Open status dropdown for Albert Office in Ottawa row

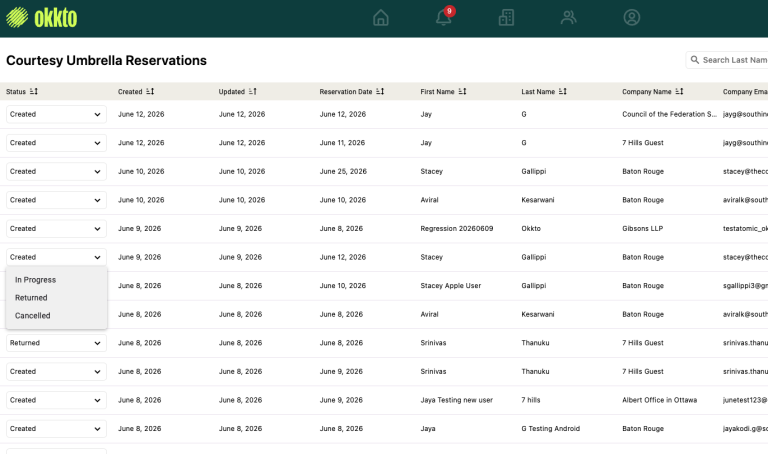pos(56,400)
